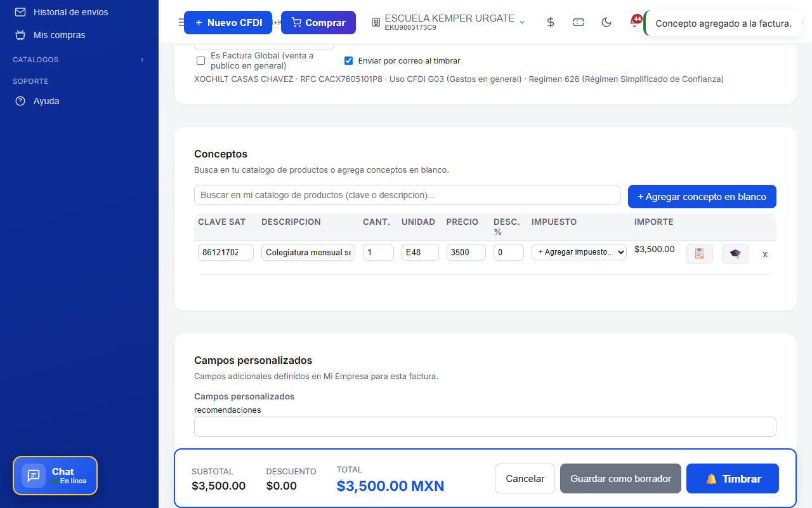Toggle dark mode moon icon
This screenshot has height=508, width=812.
coord(606,22)
